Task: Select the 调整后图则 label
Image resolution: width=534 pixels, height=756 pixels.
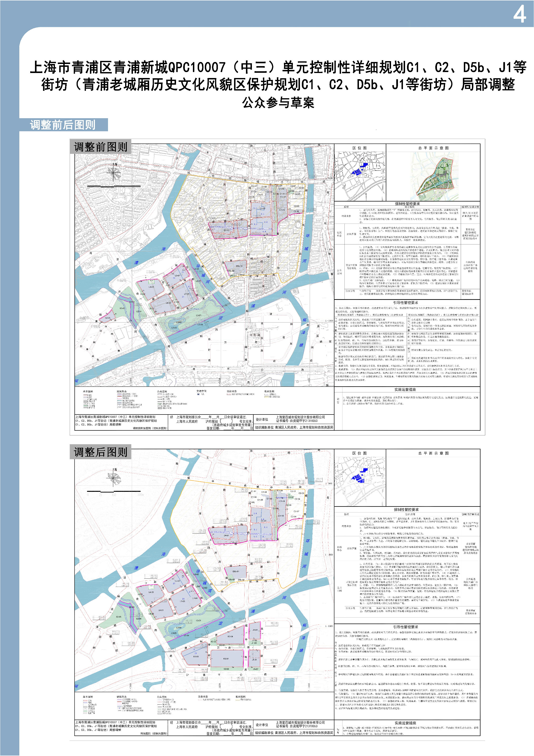Action: [x=100, y=452]
